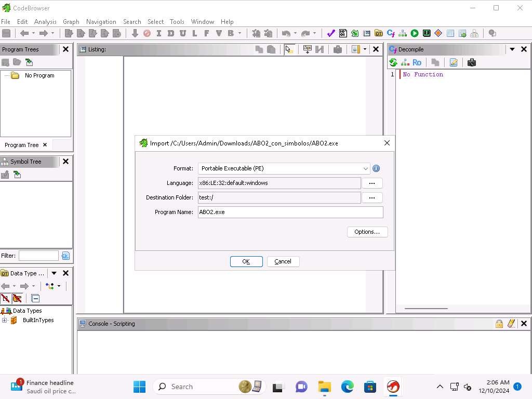Open the Bytes viewer toolbar icon
The width and height of the screenshot is (532, 399).
(x=343, y=33)
